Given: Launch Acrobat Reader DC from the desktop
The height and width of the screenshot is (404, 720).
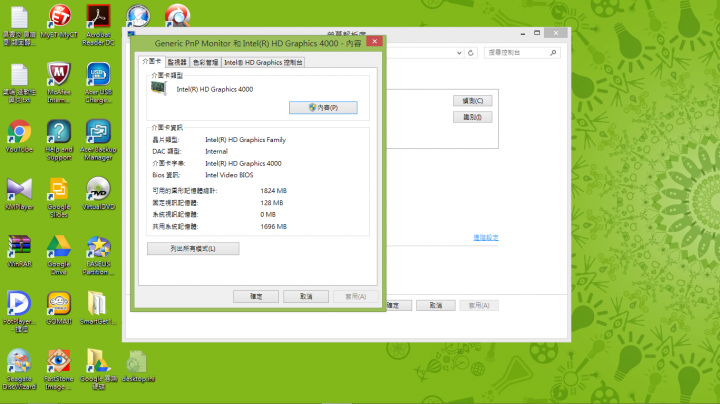Looking at the screenshot, I should (x=98, y=25).
